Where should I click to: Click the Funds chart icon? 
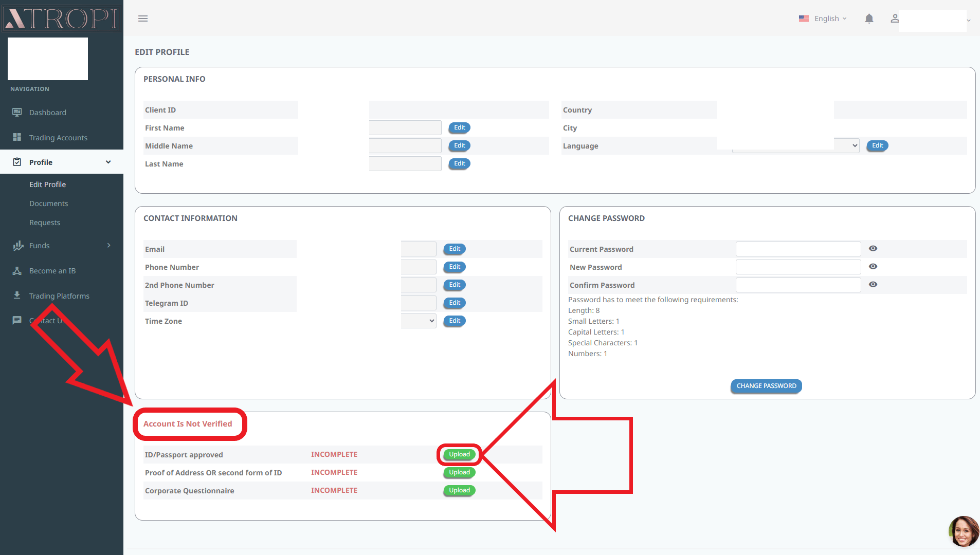tap(18, 245)
